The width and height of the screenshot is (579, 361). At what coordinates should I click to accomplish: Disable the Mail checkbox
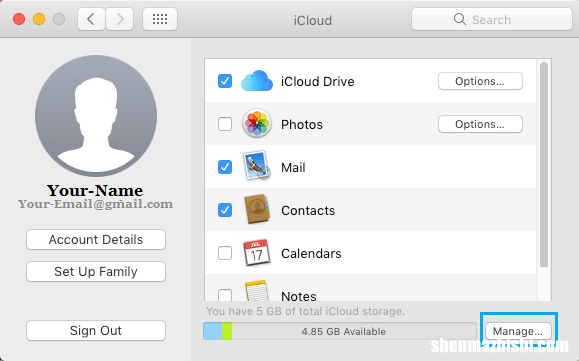pos(225,167)
